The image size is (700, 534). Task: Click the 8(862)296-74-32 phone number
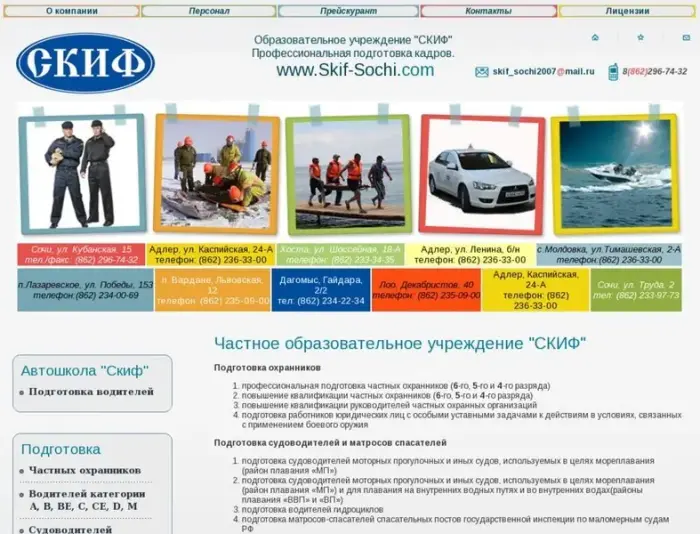click(x=654, y=71)
